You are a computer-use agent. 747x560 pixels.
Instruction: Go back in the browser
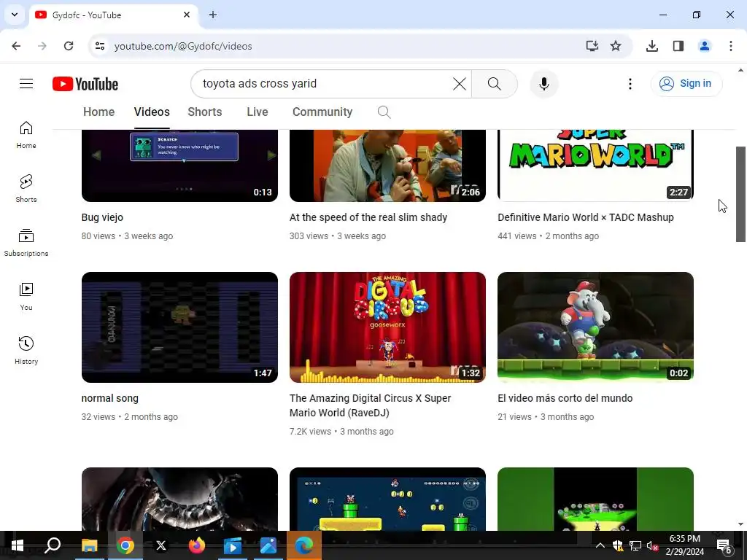[16, 46]
